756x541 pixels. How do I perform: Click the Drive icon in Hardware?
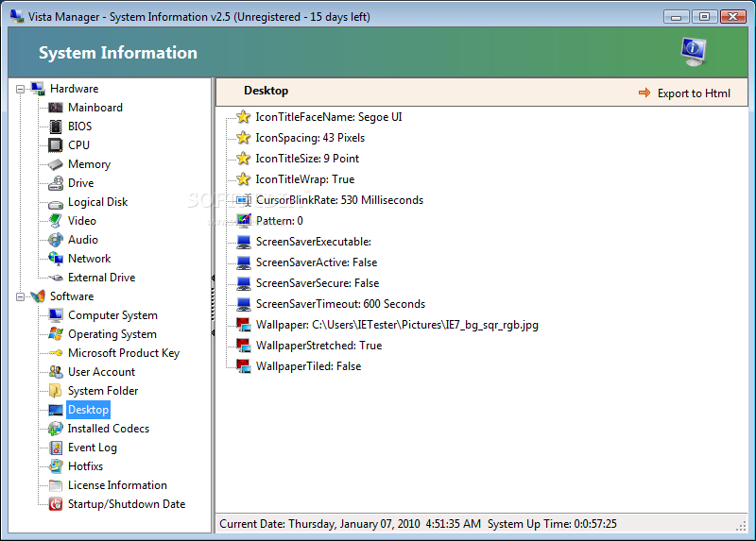pyautogui.click(x=56, y=183)
